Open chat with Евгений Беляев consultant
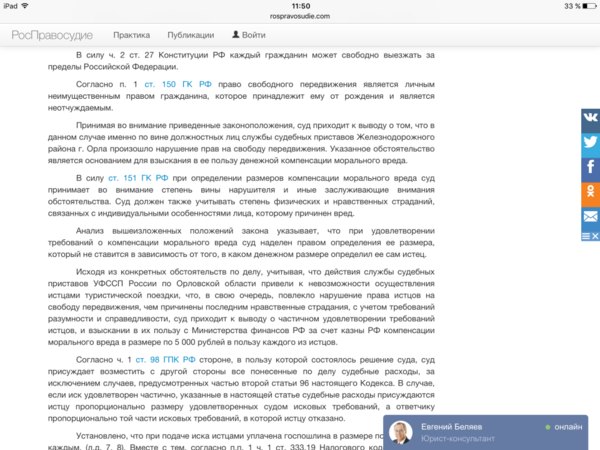The width and height of the screenshot is (600, 450). pyautogui.click(x=486, y=432)
